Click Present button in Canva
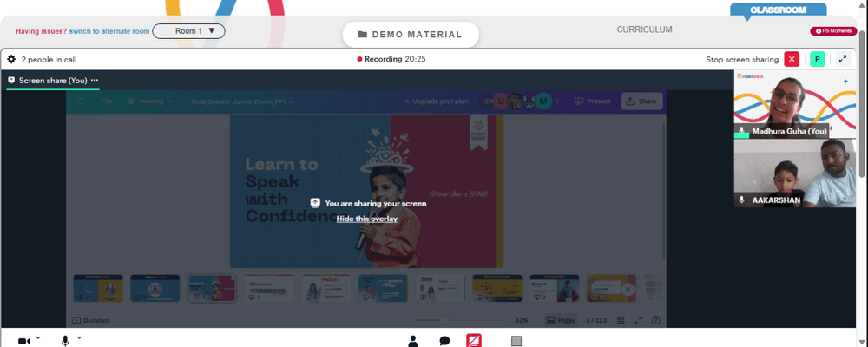The height and width of the screenshot is (347, 868). (592, 101)
